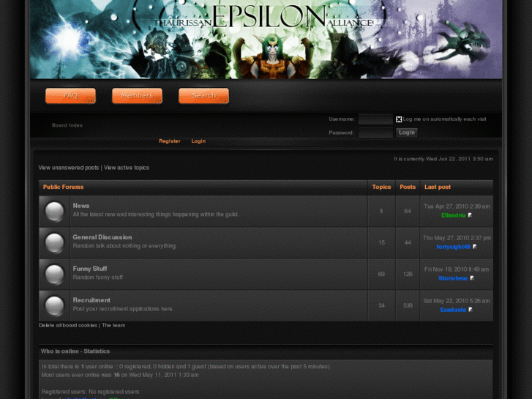Open the Members orange button
Image resolution: width=532 pixels, height=399 pixels.
click(137, 96)
